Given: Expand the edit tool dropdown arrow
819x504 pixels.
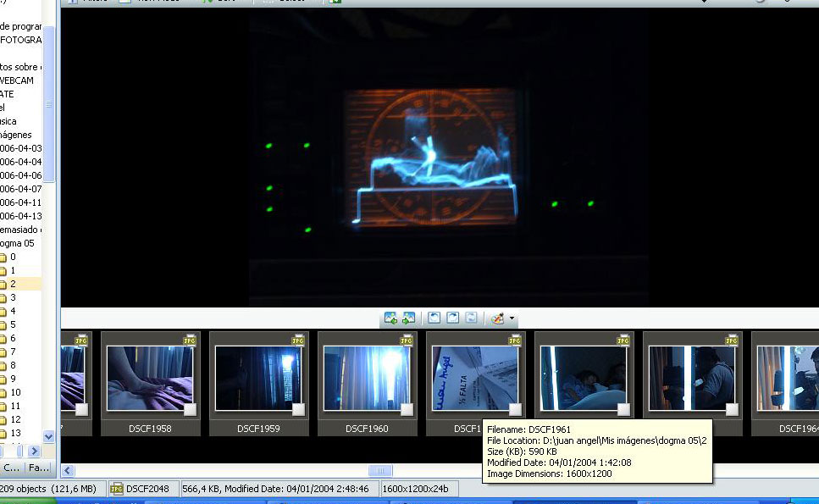Looking at the screenshot, I should point(512,318).
